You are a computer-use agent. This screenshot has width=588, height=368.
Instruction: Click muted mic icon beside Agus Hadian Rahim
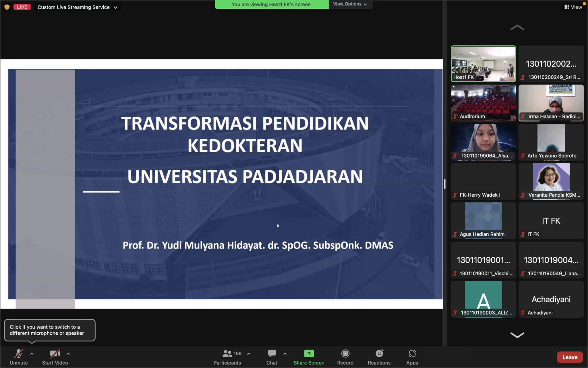[x=455, y=234]
